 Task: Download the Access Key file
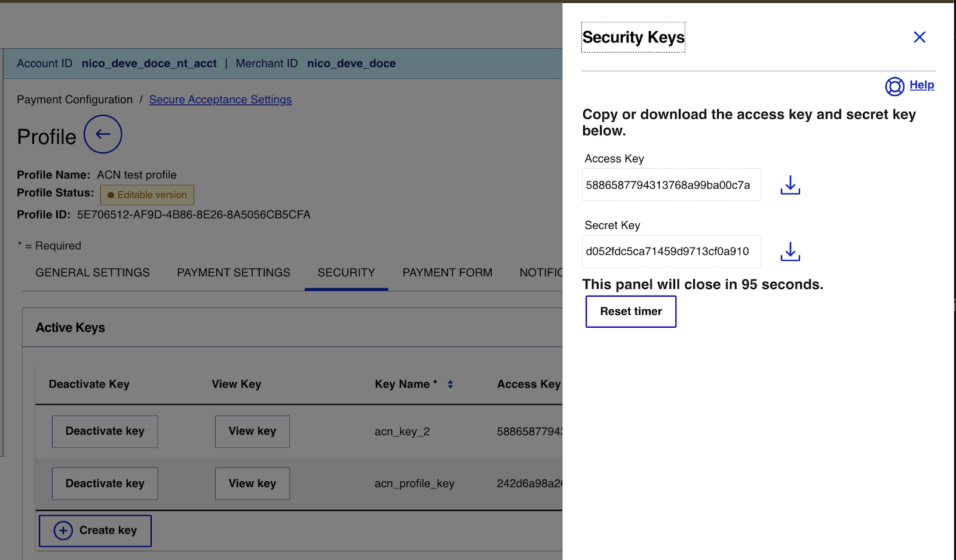click(x=790, y=185)
